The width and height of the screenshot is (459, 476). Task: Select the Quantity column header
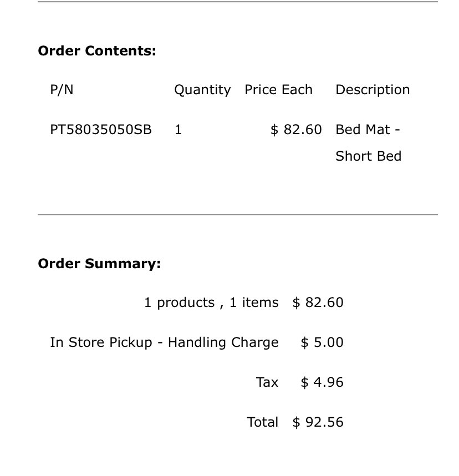point(202,90)
